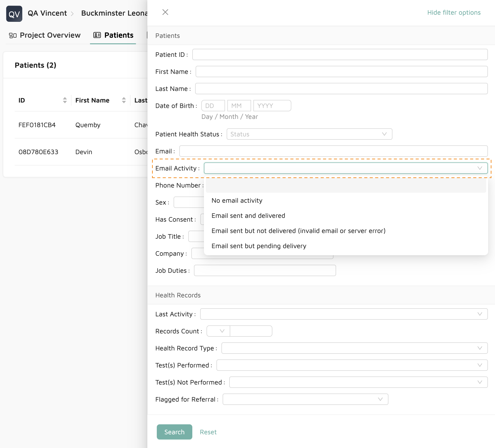Close the filter options drawer
The image size is (495, 448).
click(165, 12)
